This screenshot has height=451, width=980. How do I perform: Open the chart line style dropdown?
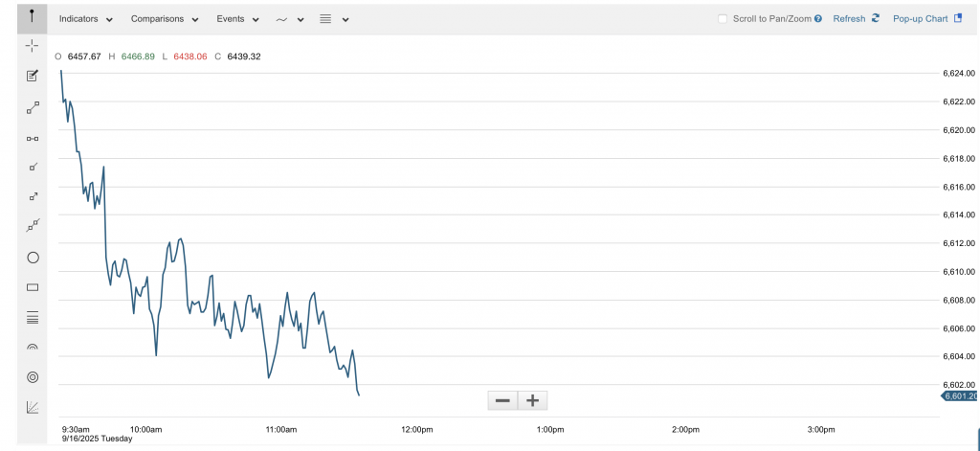pos(290,19)
